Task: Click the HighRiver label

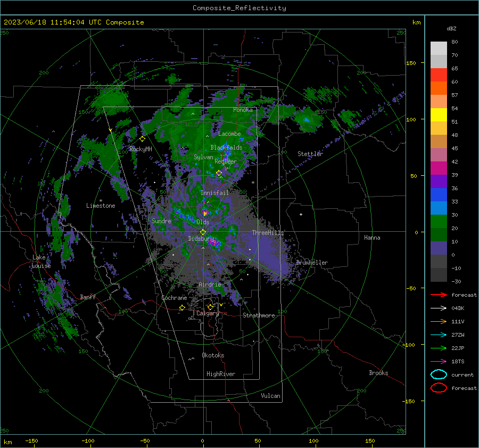Action: [221, 374]
